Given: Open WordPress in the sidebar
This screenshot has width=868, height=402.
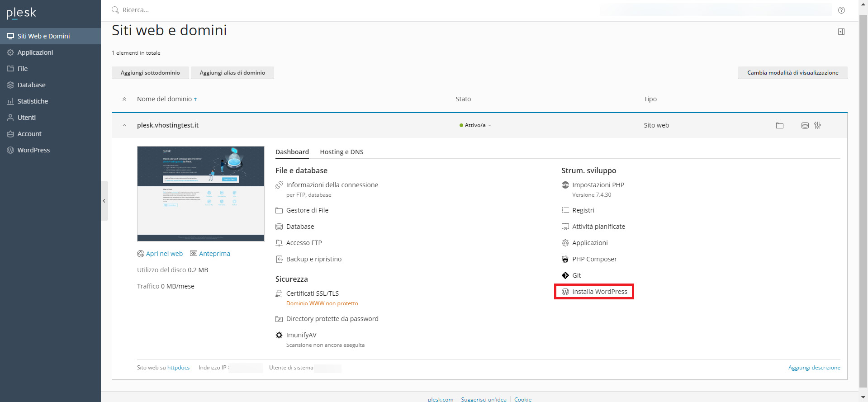Looking at the screenshot, I should pos(50,150).
